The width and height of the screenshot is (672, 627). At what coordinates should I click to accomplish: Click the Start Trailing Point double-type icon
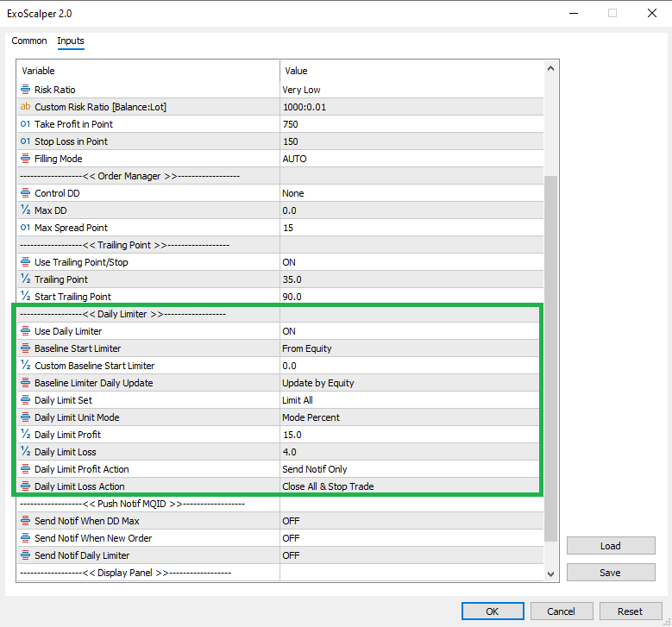tap(25, 296)
